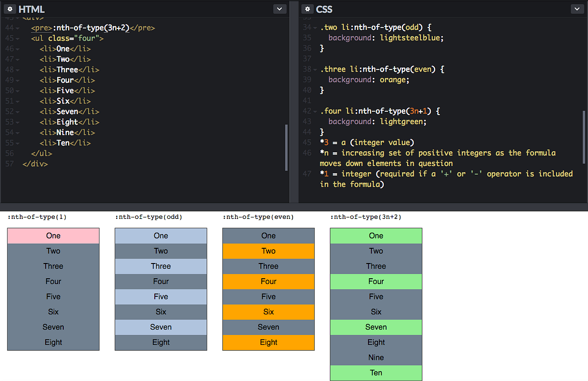Screen dimensions: 588x381
Task: Collapse the .three li:nth-of-type(even) rule
Action: click(x=314, y=69)
